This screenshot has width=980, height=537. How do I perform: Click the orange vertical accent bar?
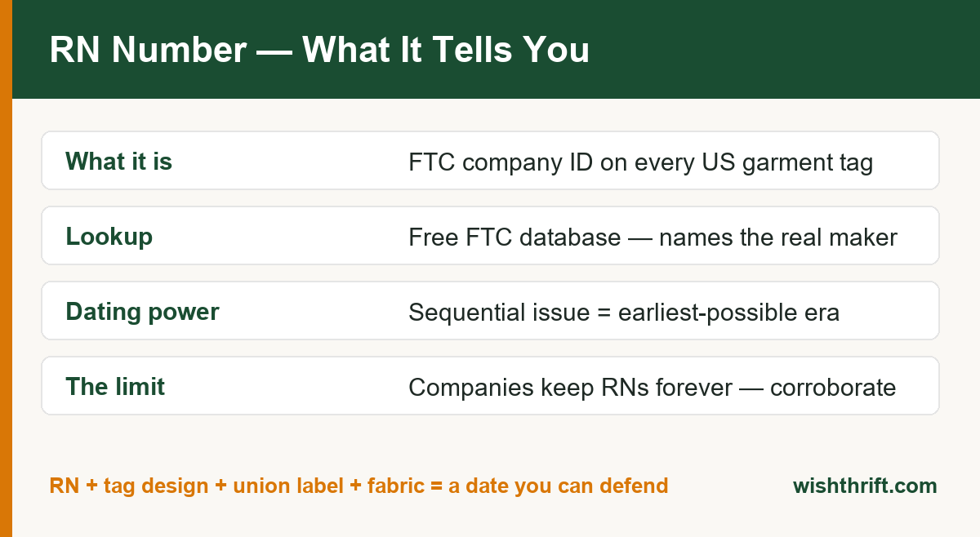click(x=6, y=268)
